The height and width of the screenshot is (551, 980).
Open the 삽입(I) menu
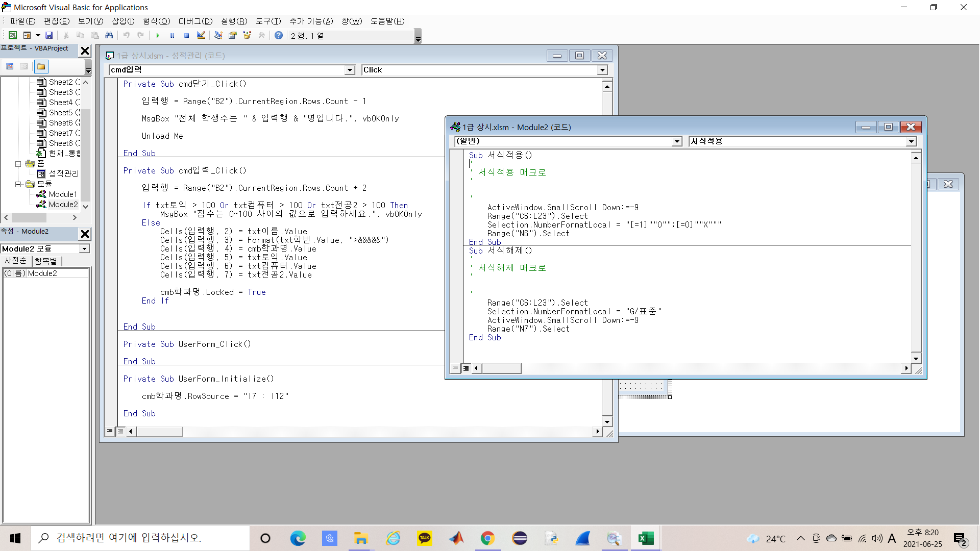click(x=123, y=21)
